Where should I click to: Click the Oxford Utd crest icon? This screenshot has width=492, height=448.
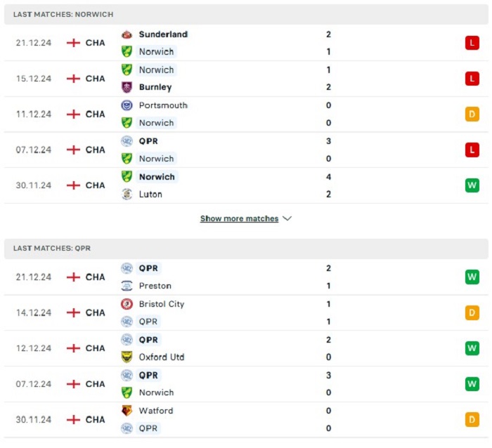pyautogui.click(x=127, y=357)
